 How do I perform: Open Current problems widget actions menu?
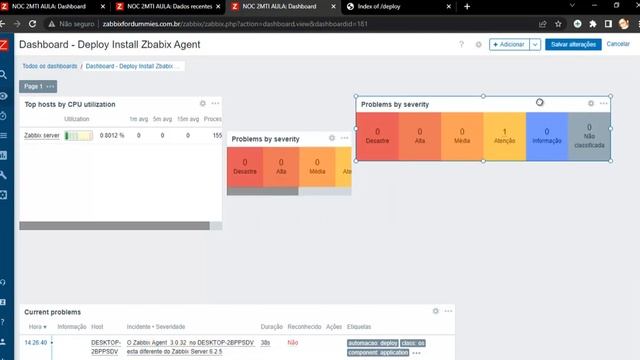pos(448,311)
